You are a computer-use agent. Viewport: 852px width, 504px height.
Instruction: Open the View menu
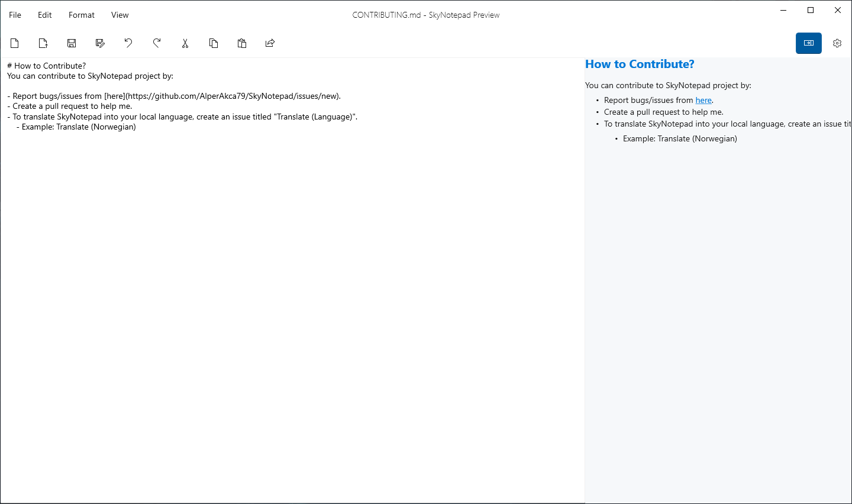120,15
